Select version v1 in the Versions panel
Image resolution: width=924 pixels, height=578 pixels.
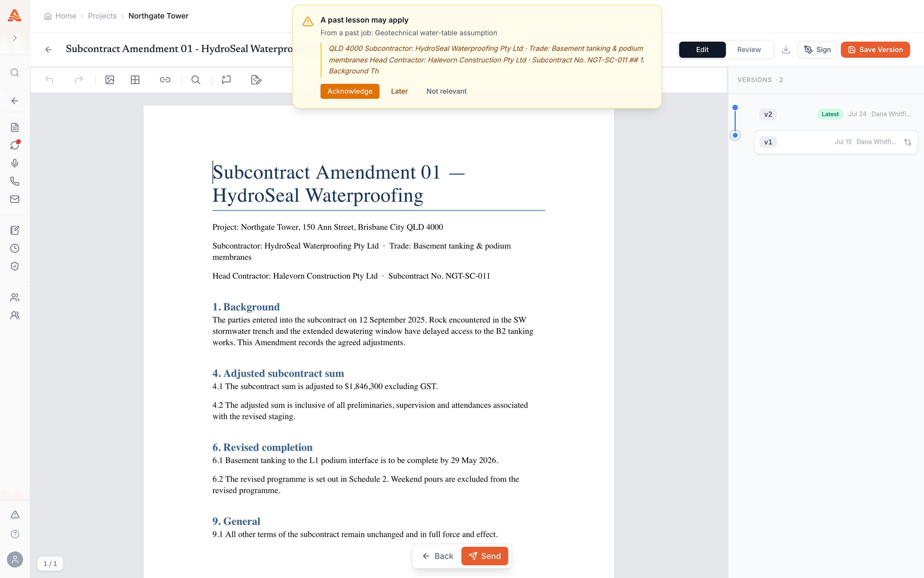(836, 142)
